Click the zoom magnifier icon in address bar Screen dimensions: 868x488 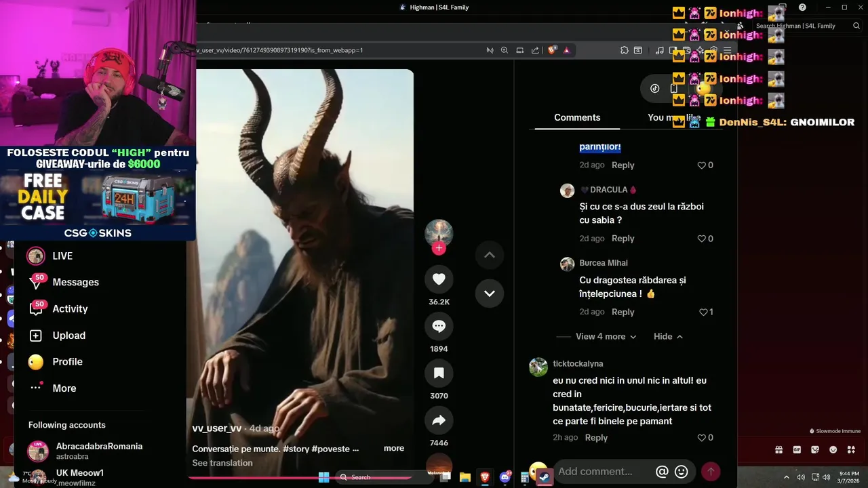505,50
